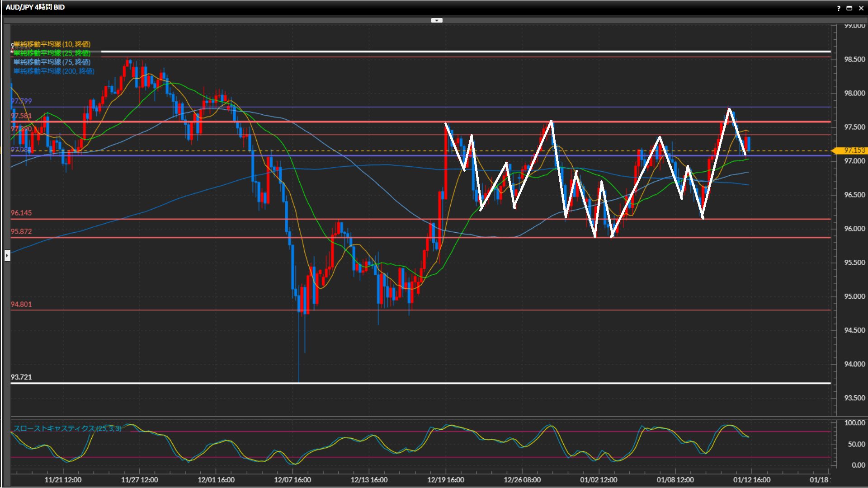Click the 01/08 12:00 time axis label
Screen dimensions: 868x488
pos(675,480)
